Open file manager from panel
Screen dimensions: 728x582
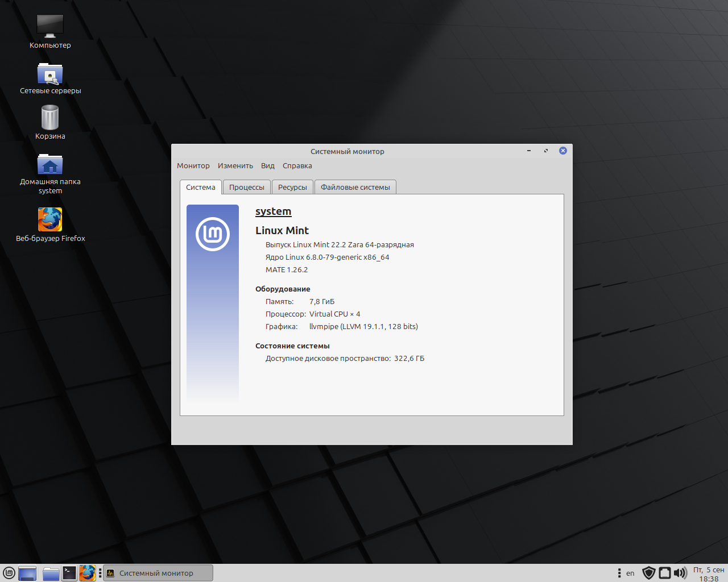(x=51, y=573)
